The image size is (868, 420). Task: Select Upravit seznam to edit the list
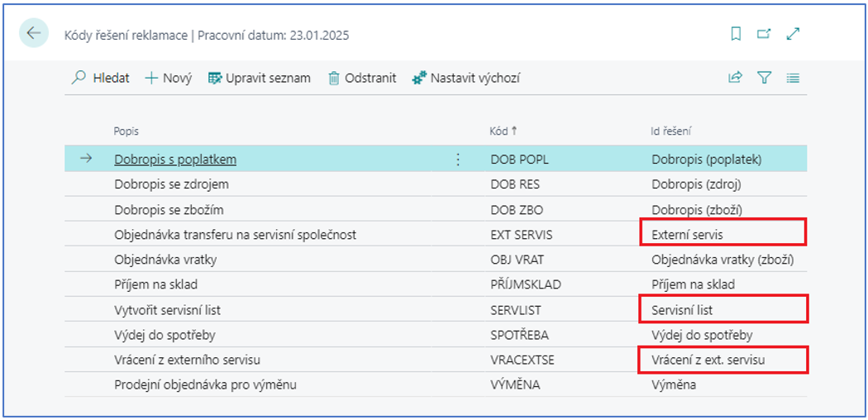[x=259, y=78]
